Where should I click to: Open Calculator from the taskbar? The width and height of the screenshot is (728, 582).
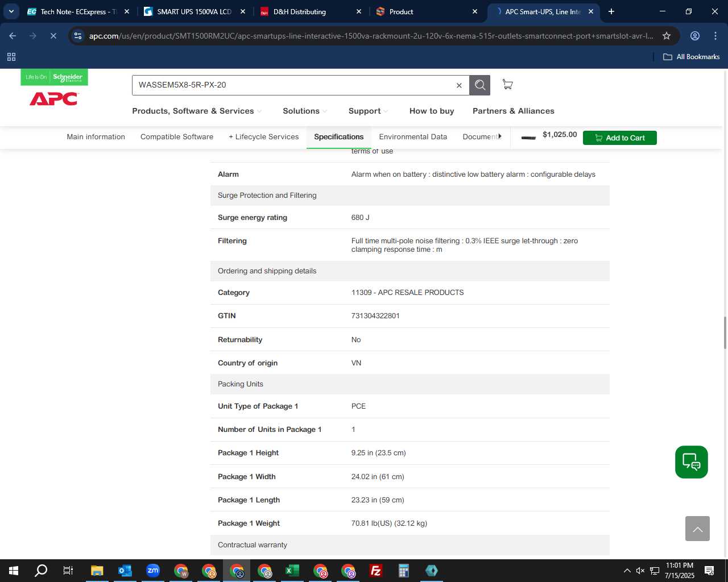403,571
